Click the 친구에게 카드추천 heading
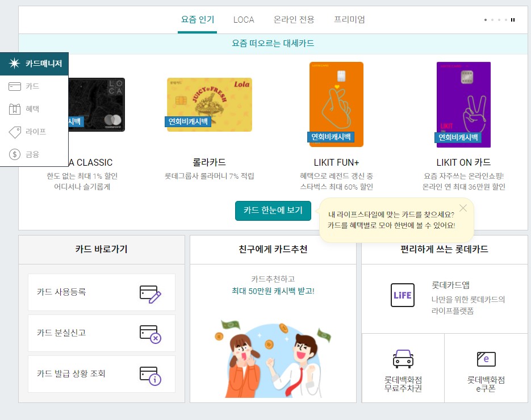Image resolution: width=531 pixels, height=420 pixels. coord(273,249)
